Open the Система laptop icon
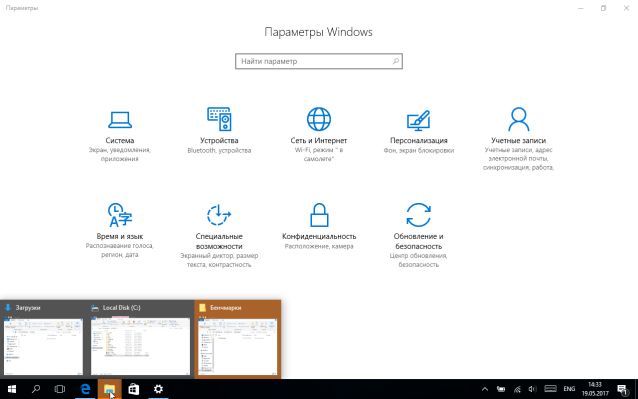 120,120
